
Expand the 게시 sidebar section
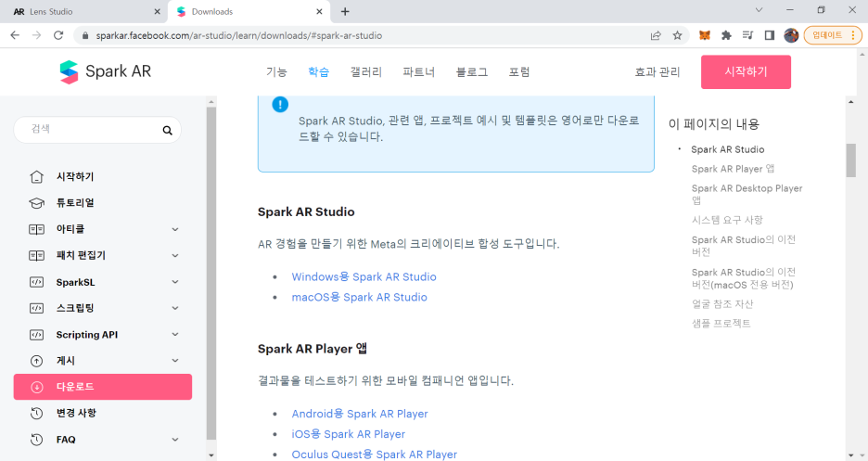175,361
